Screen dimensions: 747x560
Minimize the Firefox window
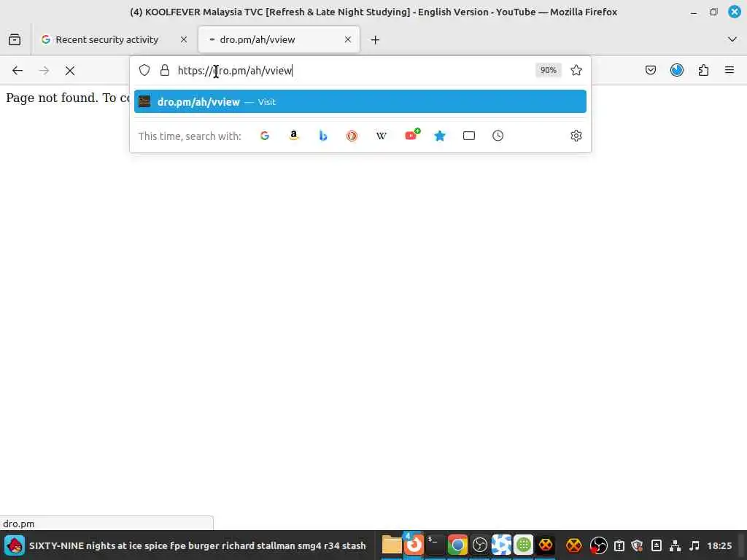[694, 12]
